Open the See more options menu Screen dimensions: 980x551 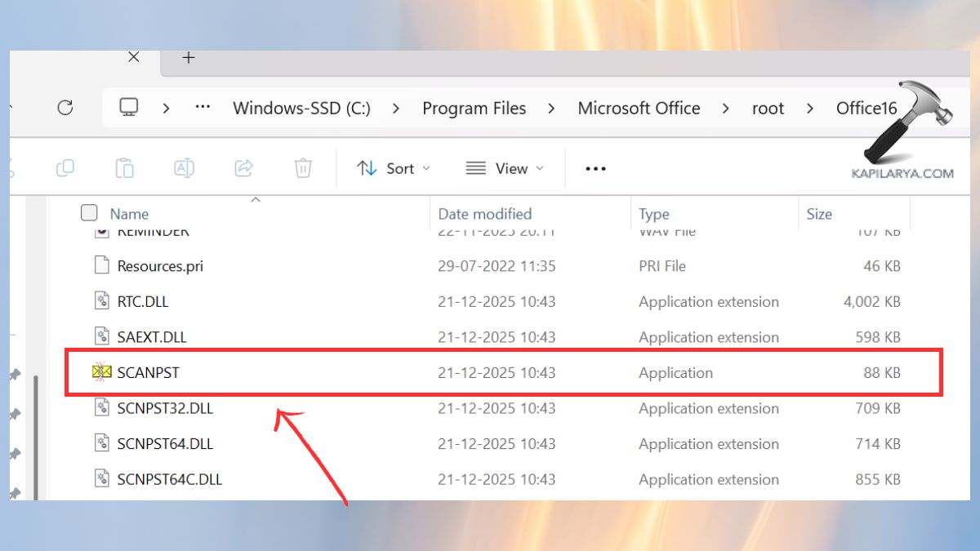point(595,168)
